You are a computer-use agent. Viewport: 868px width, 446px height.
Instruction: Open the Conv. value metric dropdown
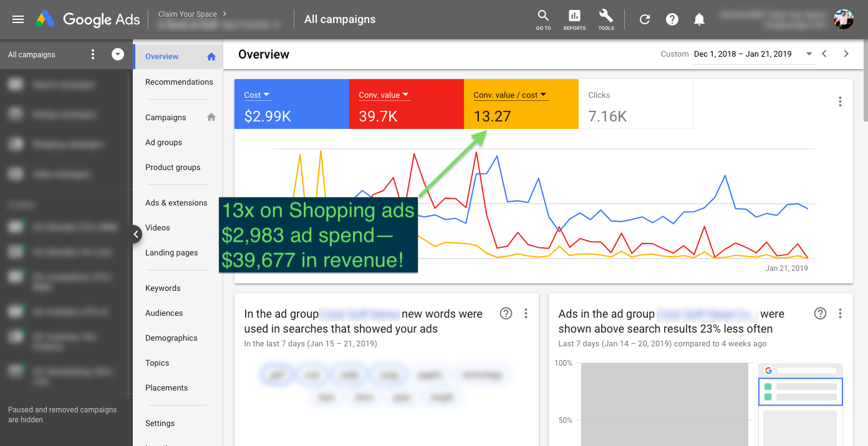(x=383, y=95)
